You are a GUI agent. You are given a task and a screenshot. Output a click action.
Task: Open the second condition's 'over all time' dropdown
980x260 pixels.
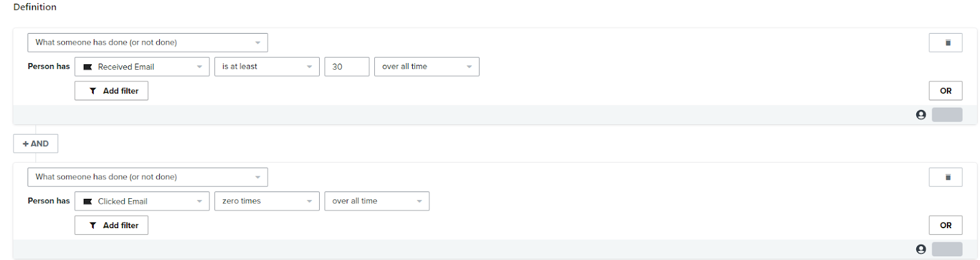point(377,201)
